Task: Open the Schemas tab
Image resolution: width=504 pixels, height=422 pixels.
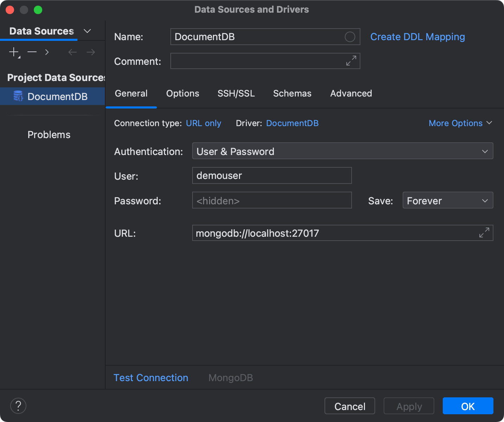Action: click(x=292, y=93)
